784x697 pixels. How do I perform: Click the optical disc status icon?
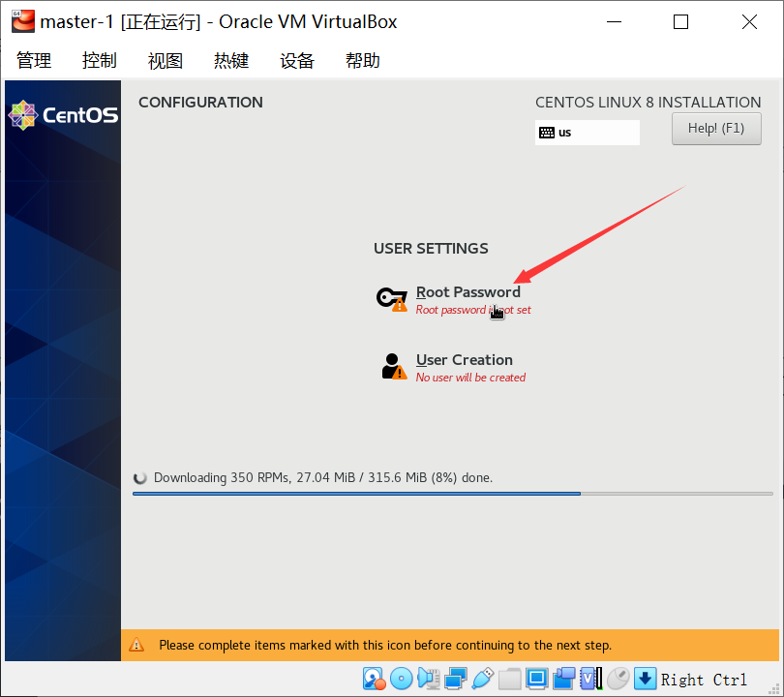401,679
